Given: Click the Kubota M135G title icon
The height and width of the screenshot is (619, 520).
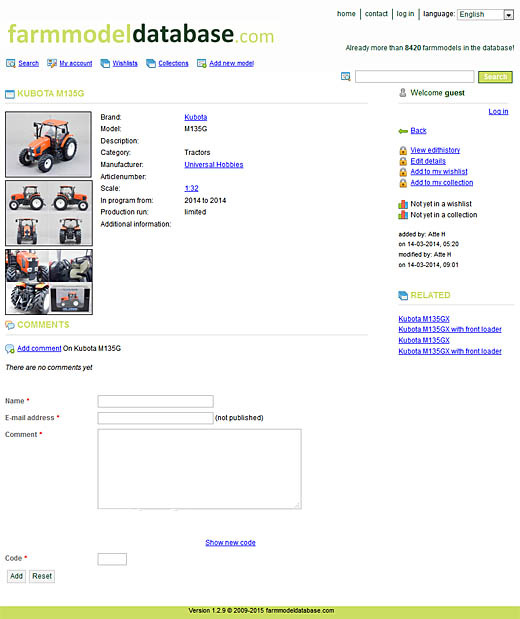Looking at the screenshot, I should tap(10, 94).
